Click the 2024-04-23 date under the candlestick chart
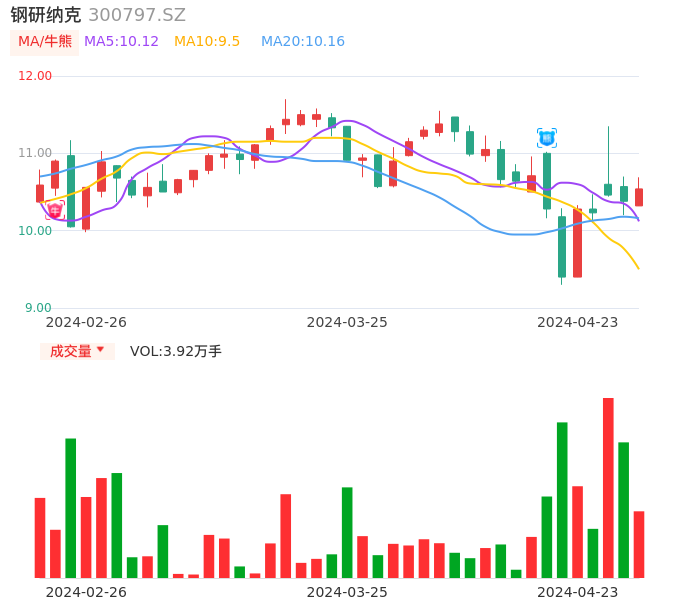Viewport: 686px width, 606px height. tap(578, 322)
